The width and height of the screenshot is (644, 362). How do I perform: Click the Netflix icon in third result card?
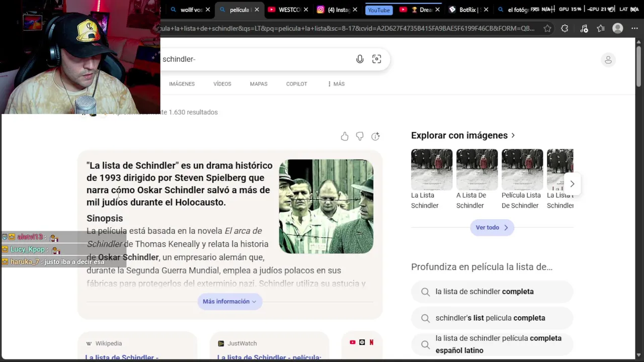point(371,342)
